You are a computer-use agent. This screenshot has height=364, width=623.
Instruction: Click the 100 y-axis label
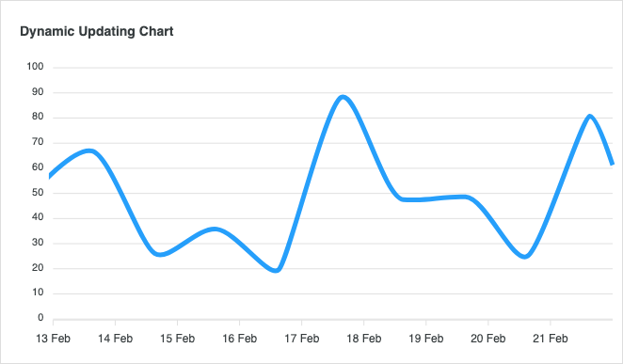(x=35, y=67)
